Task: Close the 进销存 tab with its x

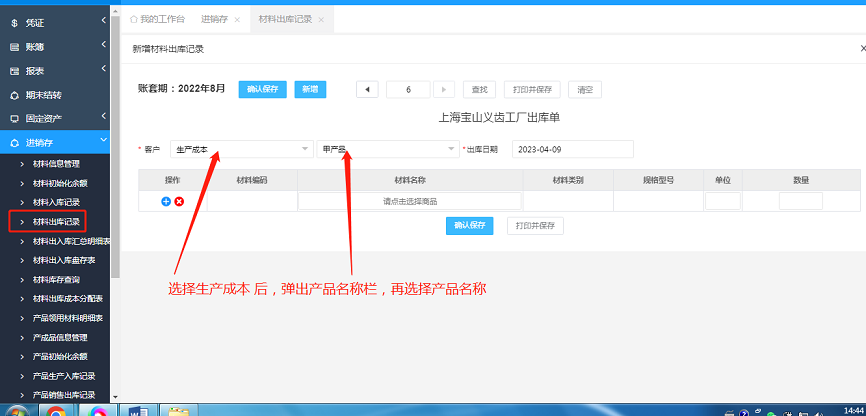Action: point(237,20)
